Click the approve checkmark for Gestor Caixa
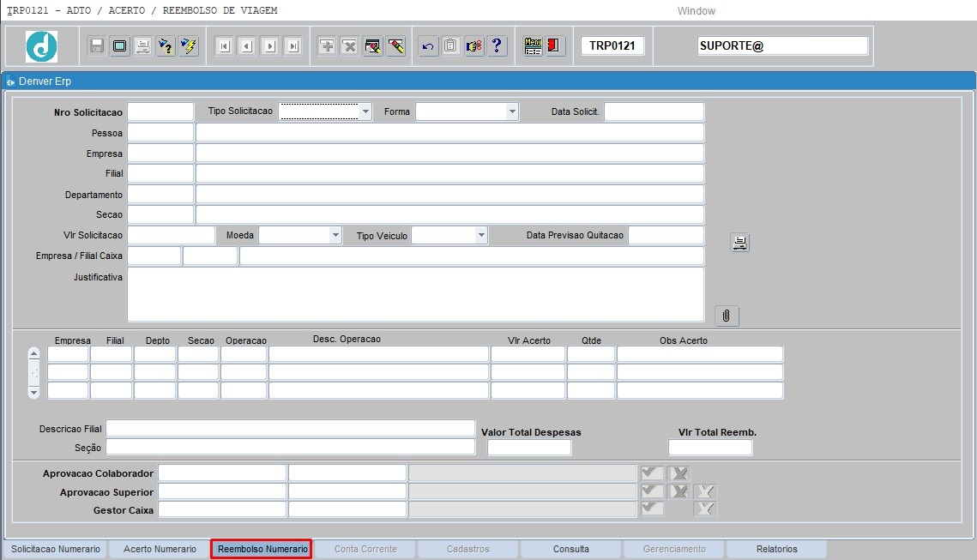 (652, 509)
